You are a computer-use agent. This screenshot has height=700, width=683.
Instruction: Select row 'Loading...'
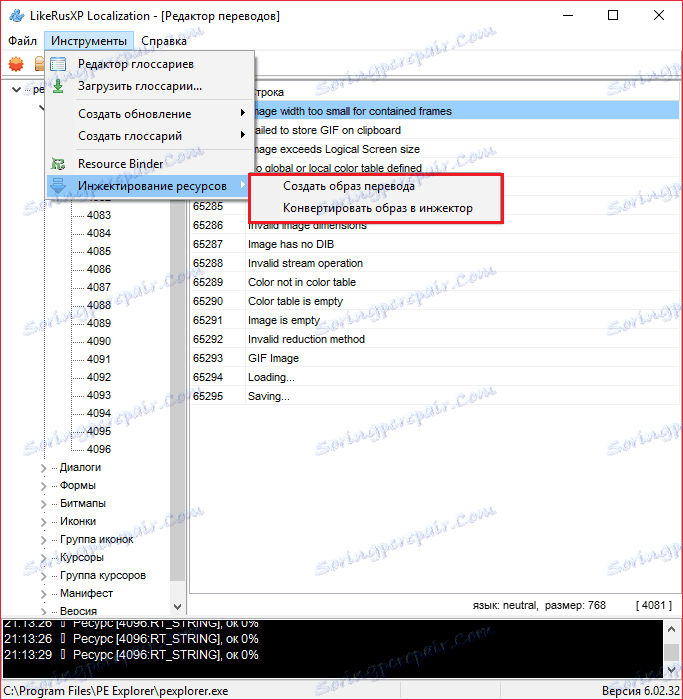coord(435,377)
